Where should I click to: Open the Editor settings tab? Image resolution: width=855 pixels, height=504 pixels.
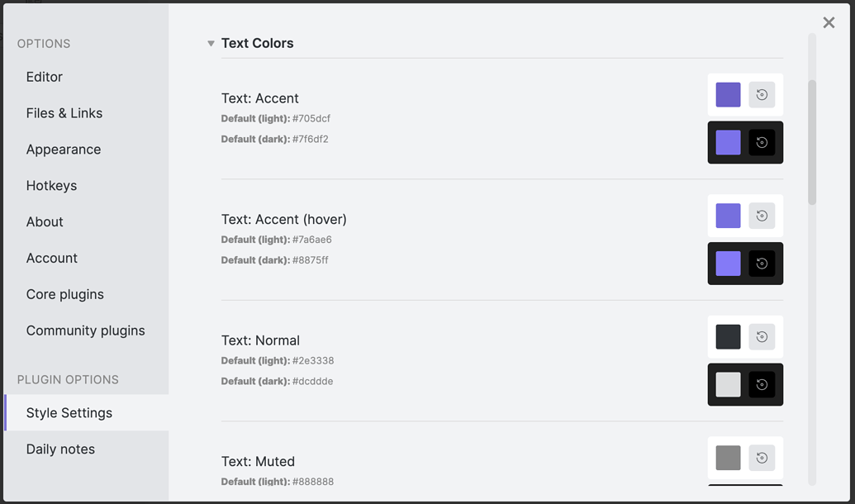tap(44, 77)
